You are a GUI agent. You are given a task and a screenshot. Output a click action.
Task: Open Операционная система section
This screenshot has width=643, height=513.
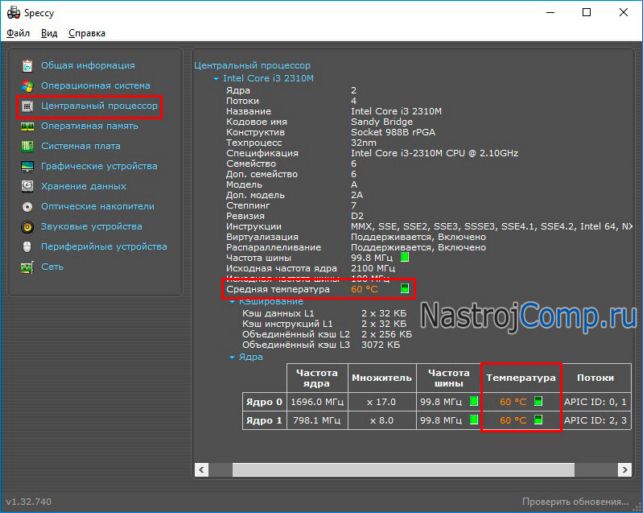[x=96, y=86]
